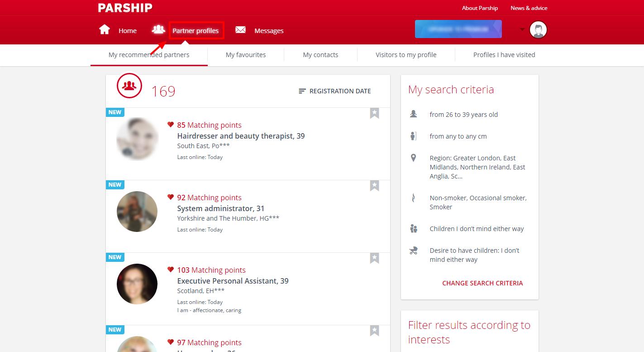Click the height criteria icon
This screenshot has height=352, width=644.
coord(413,136)
